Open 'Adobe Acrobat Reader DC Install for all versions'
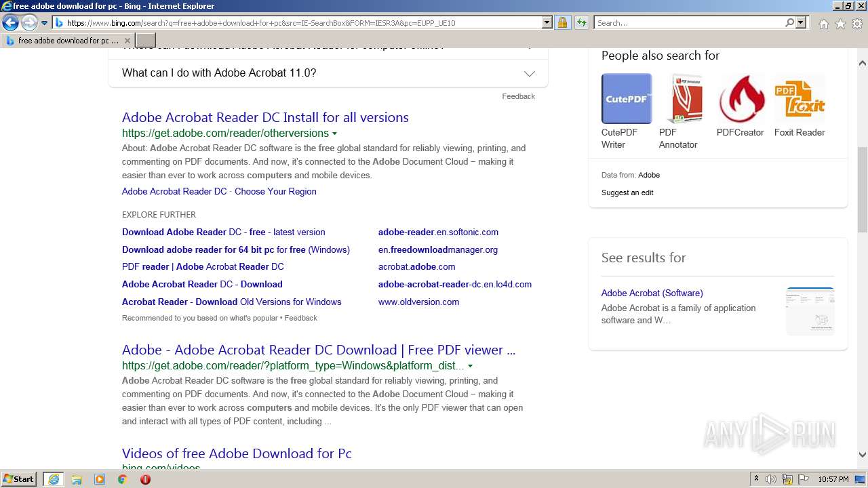Image resolution: width=868 pixels, height=488 pixels. (x=265, y=117)
